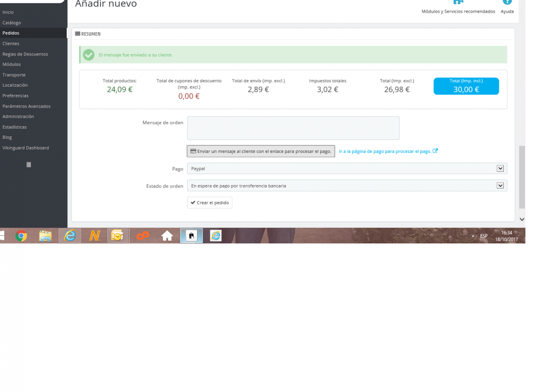Open Módulos y Servicios recomendados

pyautogui.click(x=458, y=7)
